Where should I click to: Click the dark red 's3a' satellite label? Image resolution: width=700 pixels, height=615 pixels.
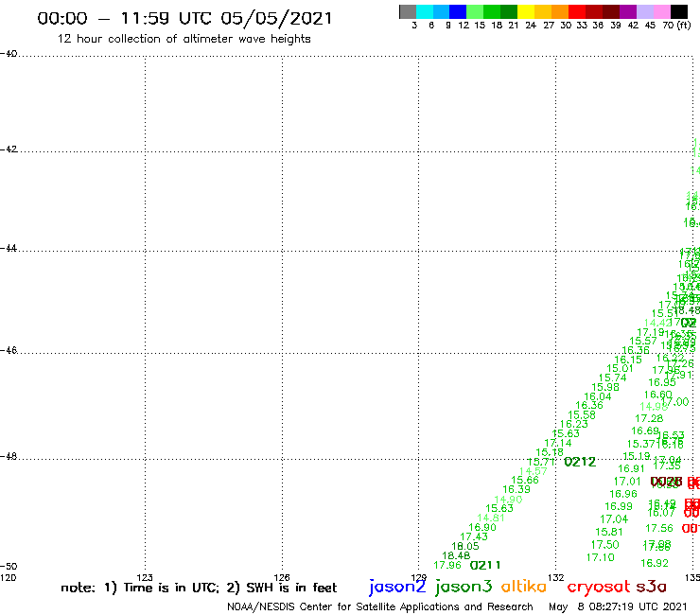pos(651,587)
